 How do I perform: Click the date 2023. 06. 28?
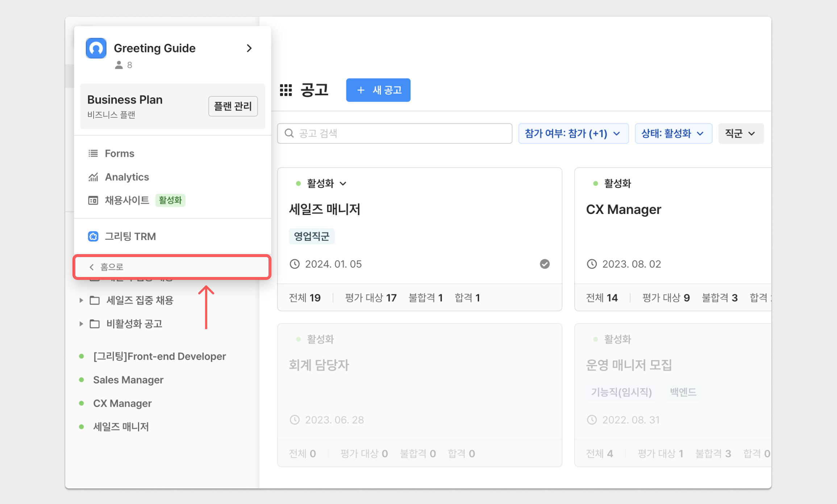334,420
